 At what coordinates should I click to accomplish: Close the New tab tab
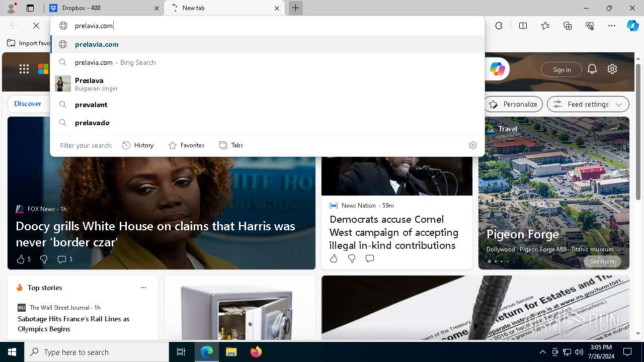(x=277, y=8)
